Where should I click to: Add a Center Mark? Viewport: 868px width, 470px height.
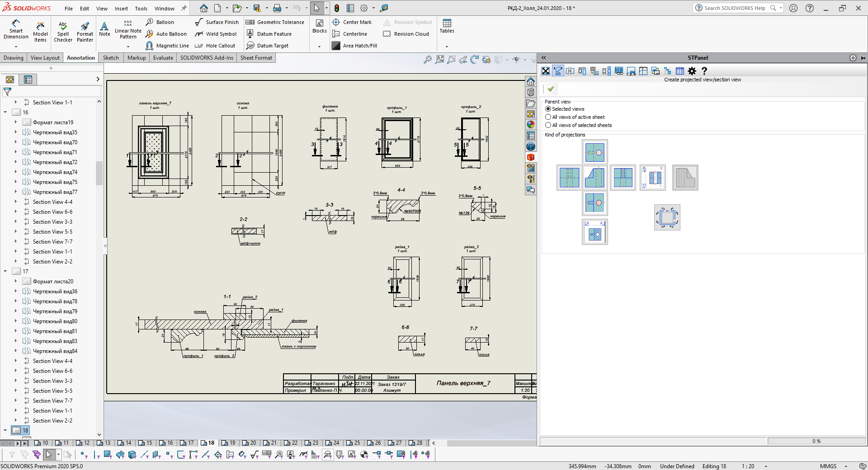point(352,22)
